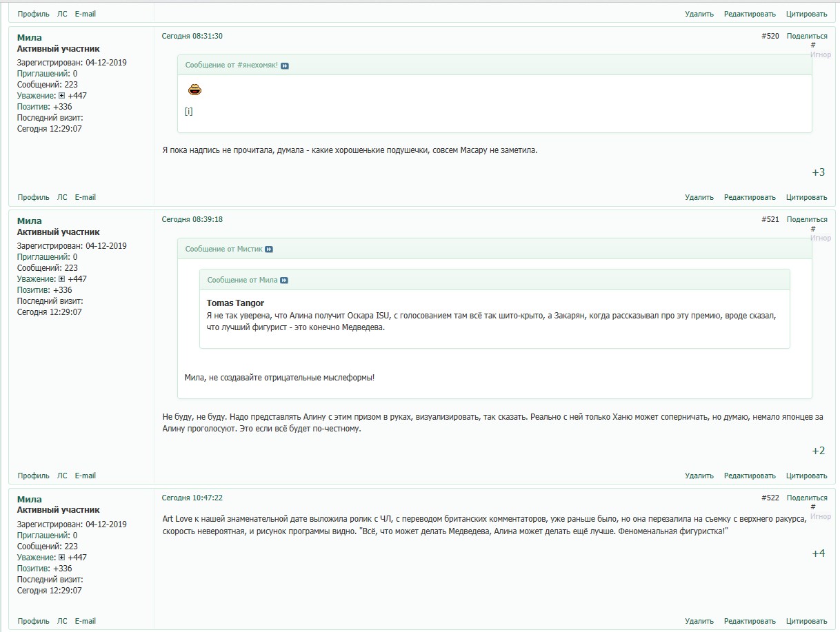Open username Мила in post #522
Image resolution: width=840 pixels, height=632 pixels.
[30, 500]
